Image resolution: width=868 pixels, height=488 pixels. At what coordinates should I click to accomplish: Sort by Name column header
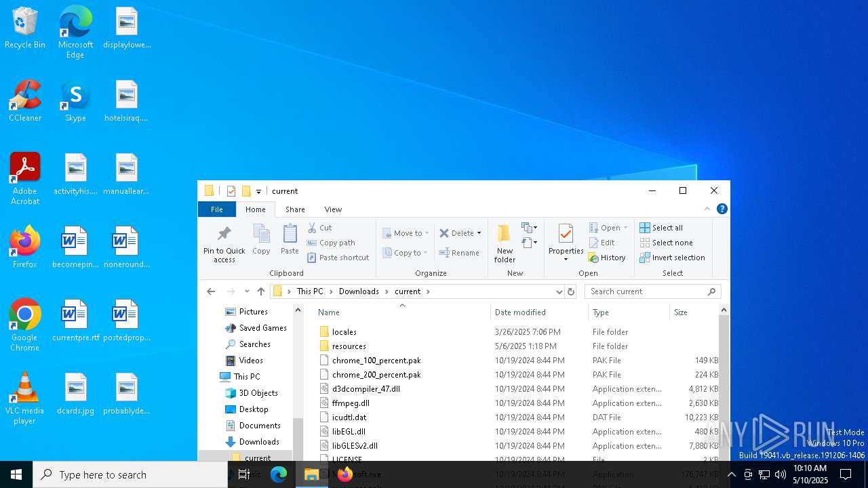click(x=401, y=312)
